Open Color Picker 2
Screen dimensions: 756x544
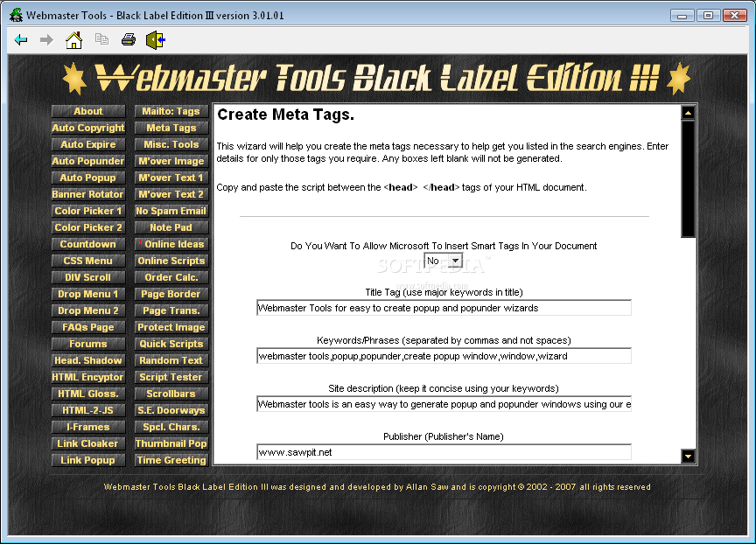(x=88, y=227)
